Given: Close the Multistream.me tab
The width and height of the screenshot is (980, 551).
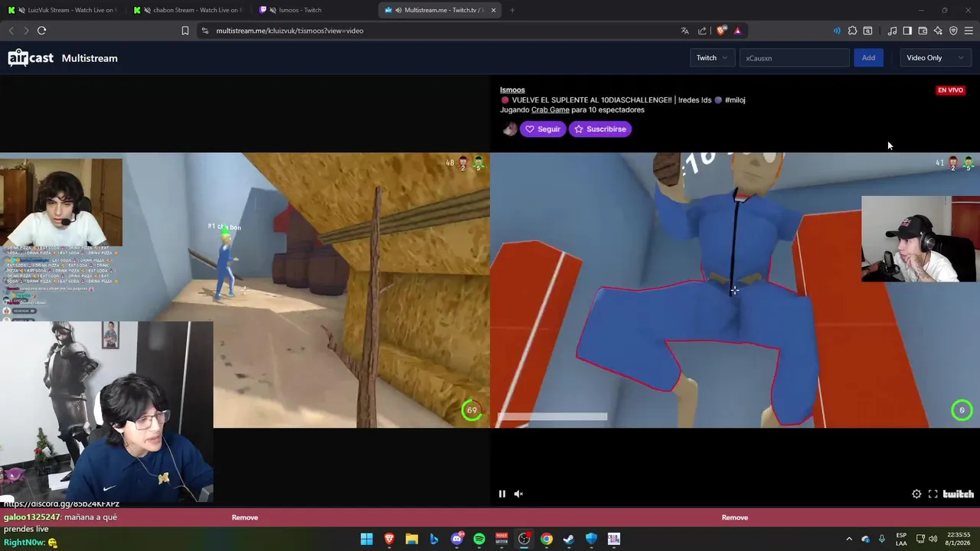Looking at the screenshot, I should tap(493, 10).
